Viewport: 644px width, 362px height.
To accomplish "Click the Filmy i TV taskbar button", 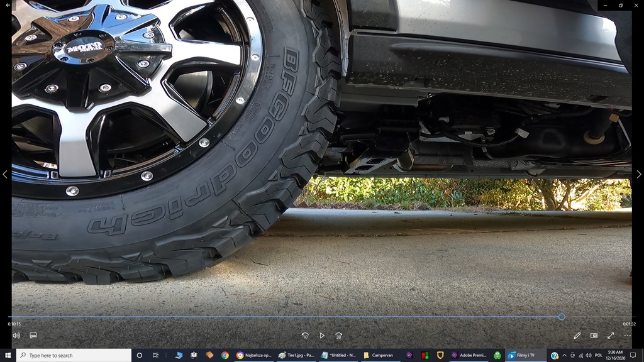I will pyautogui.click(x=526, y=356).
